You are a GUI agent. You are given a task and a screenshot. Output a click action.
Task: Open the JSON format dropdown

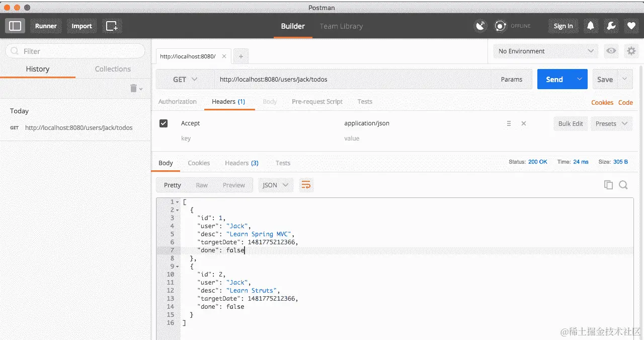click(276, 185)
